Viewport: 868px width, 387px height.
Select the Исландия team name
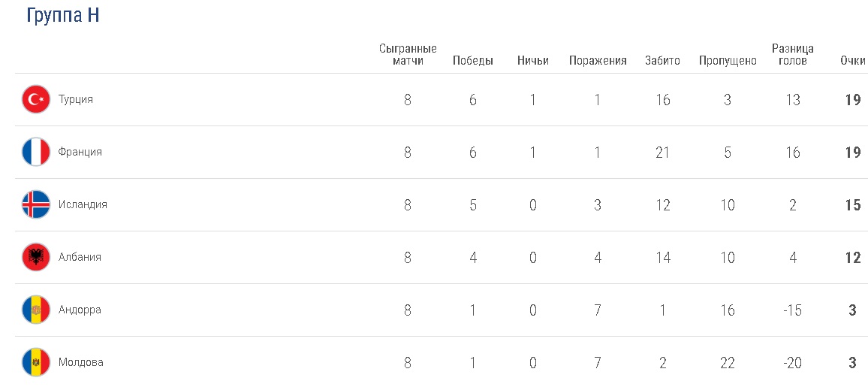83,204
